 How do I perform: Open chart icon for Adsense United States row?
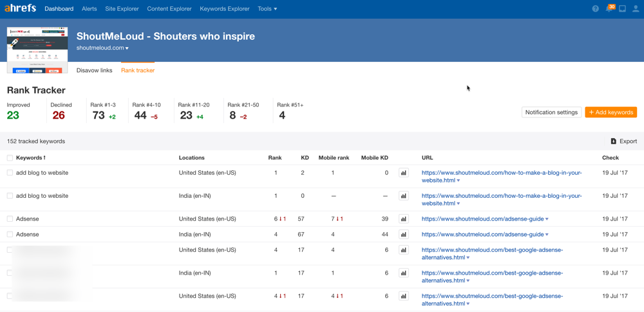403,219
